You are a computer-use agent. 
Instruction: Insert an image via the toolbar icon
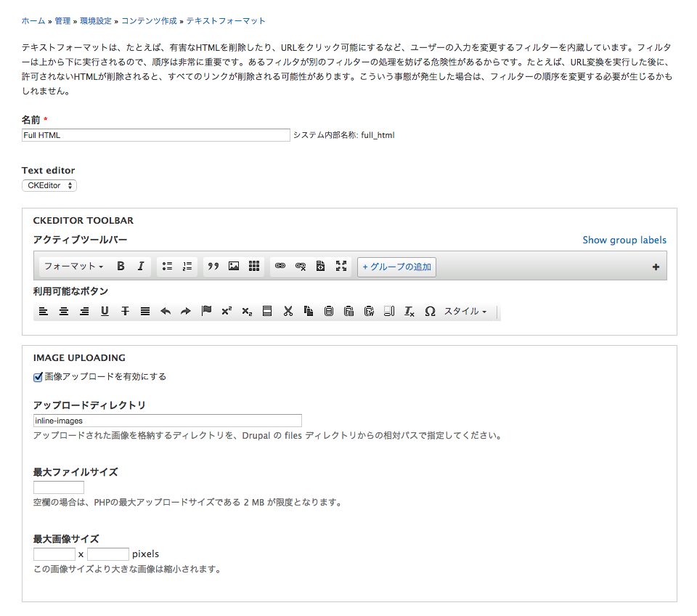(x=232, y=266)
